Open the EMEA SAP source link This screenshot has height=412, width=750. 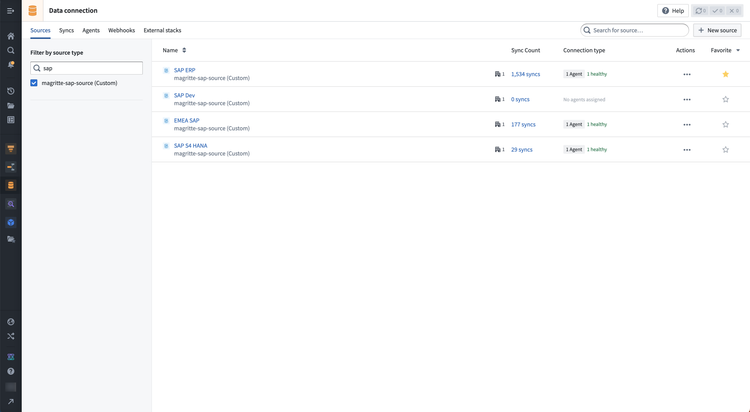pos(187,121)
